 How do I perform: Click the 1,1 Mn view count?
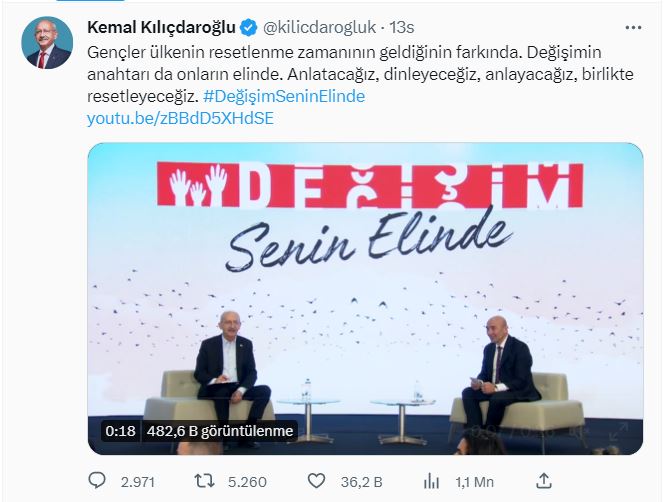point(473,482)
